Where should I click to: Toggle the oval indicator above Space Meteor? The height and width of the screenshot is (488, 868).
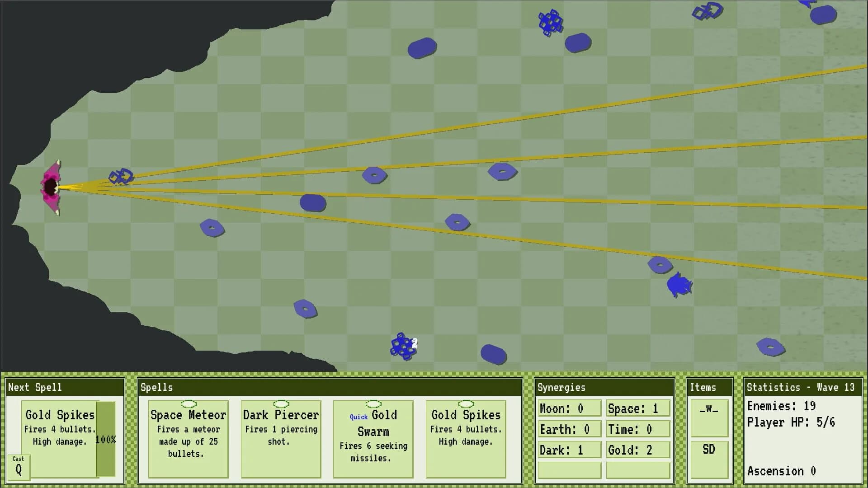pyautogui.click(x=188, y=404)
